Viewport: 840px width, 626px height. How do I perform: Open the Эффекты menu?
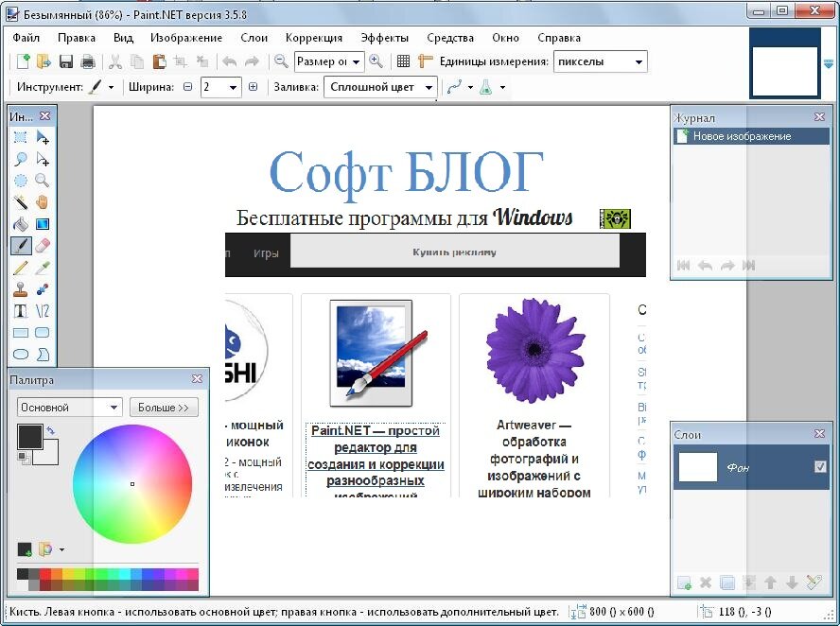(384, 38)
